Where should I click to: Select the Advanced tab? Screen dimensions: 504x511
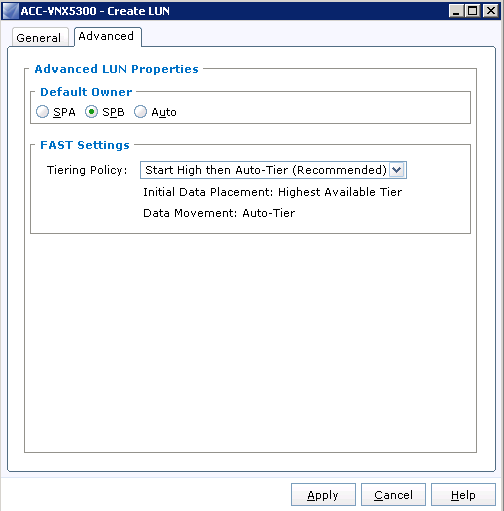pyautogui.click(x=106, y=36)
